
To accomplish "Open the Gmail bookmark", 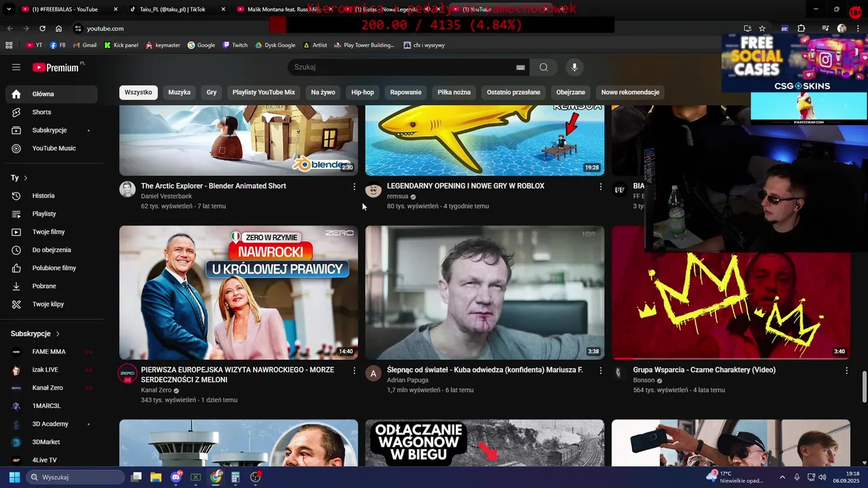I will pos(85,45).
